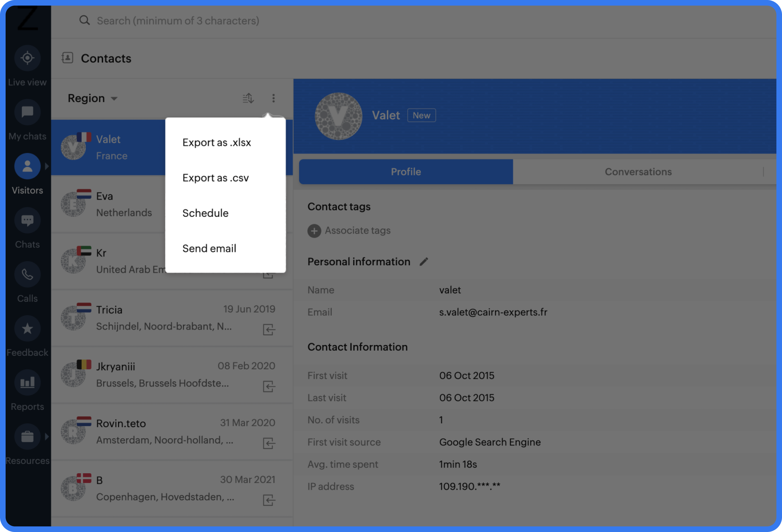Click the search contacts input field

tap(178, 21)
